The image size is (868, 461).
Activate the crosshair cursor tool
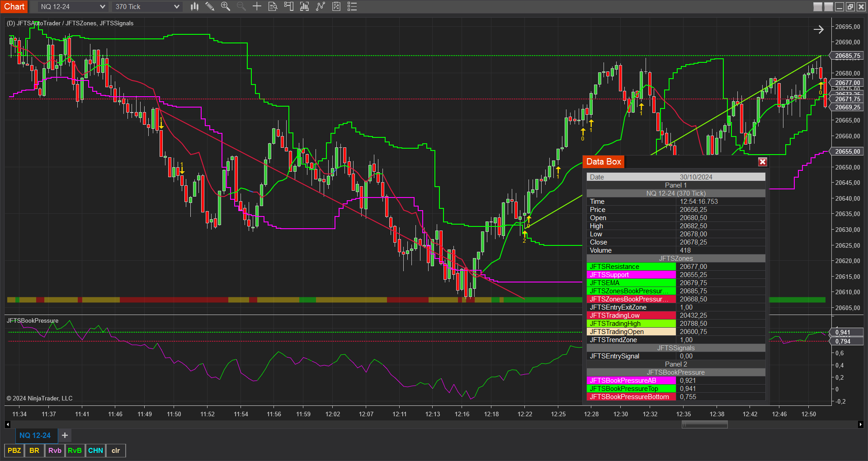pyautogui.click(x=257, y=6)
